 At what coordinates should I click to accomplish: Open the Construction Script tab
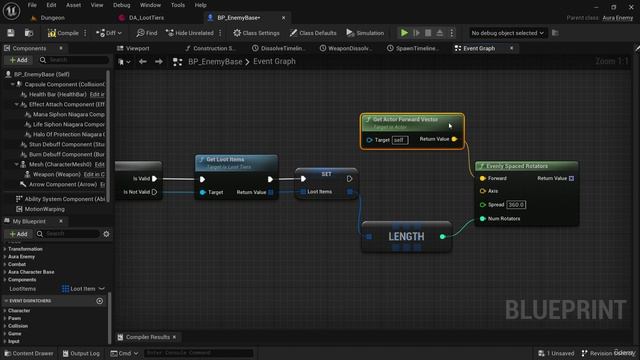tap(210, 48)
